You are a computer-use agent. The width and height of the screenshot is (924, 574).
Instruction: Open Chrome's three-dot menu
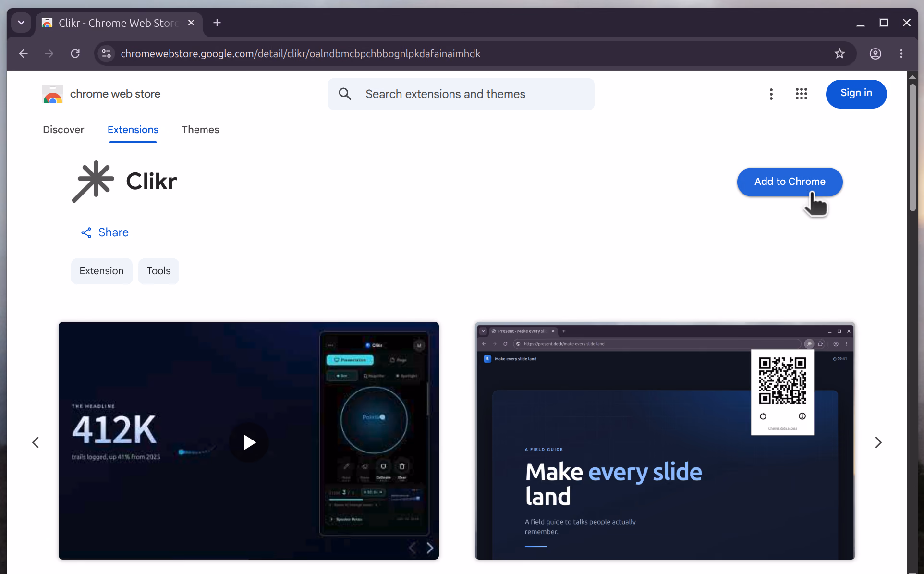[901, 54]
